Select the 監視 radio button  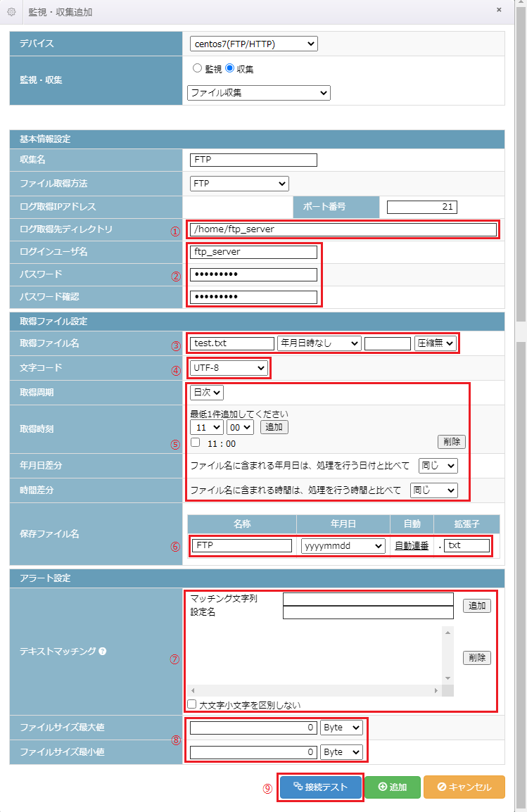click(x=197, y=69)
